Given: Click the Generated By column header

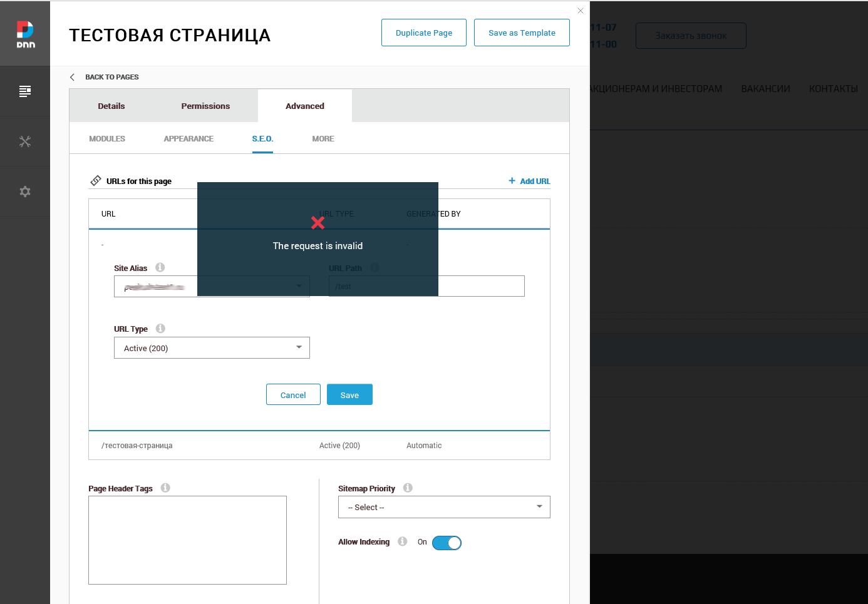Looking at the screenshot, I should pos(433,214).
